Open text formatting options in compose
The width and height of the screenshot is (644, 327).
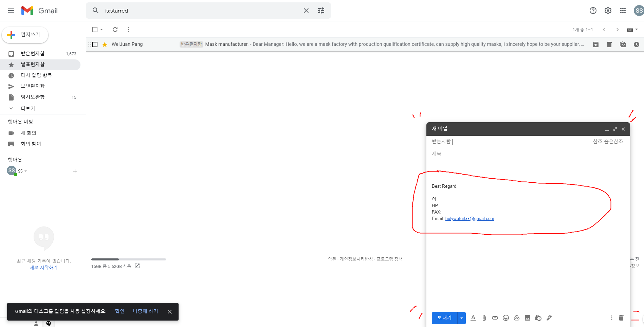pos(473,318)
